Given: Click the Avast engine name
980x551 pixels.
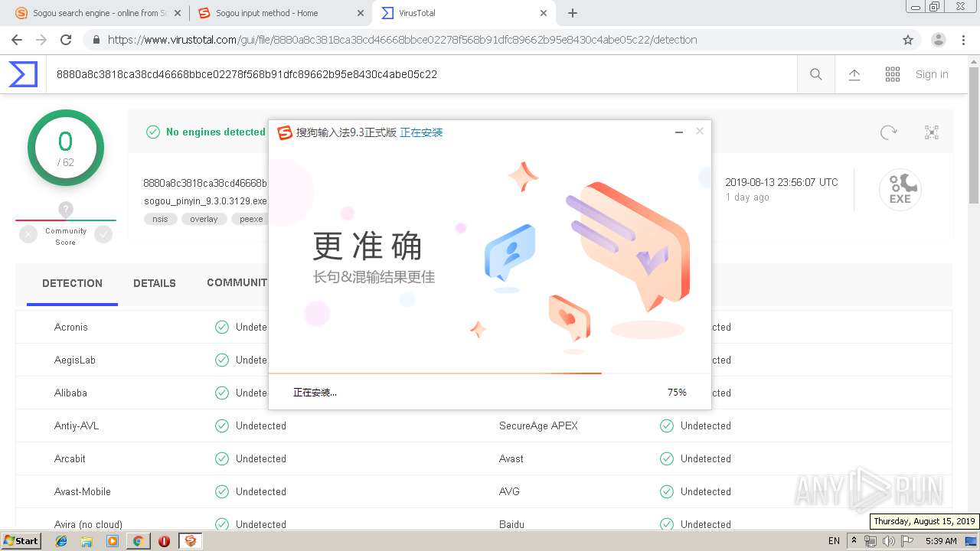Looking at the screenshot, I should coord(511,458).
